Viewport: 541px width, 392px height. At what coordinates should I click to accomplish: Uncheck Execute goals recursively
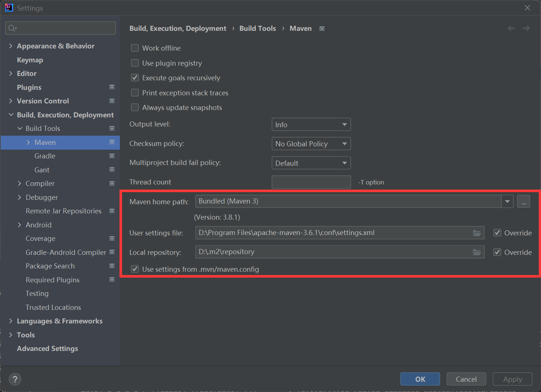point(135,78)
